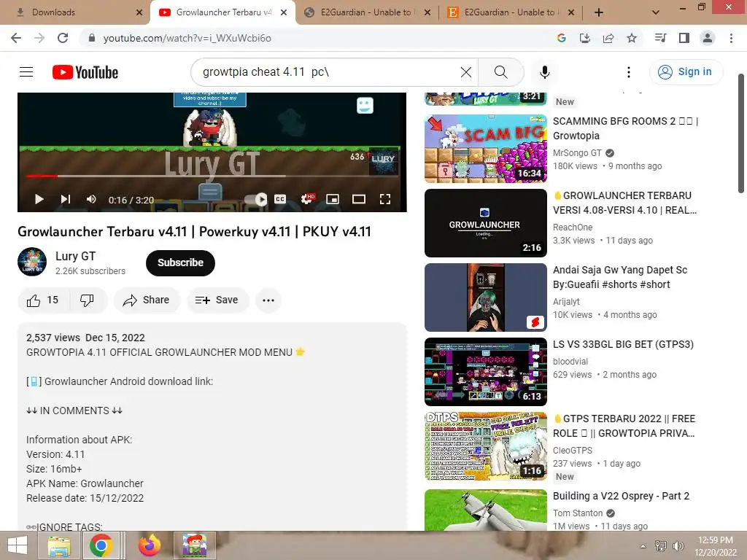Enter full screen mode
This screenshot has width=747, height=560.
click(385, 199)
